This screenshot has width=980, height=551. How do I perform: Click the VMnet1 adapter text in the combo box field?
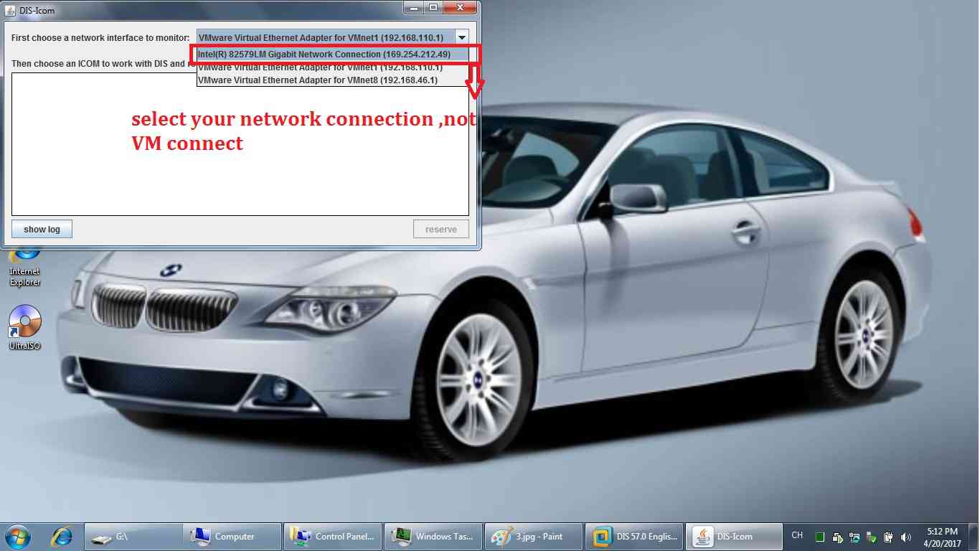(x=321, y=37)
